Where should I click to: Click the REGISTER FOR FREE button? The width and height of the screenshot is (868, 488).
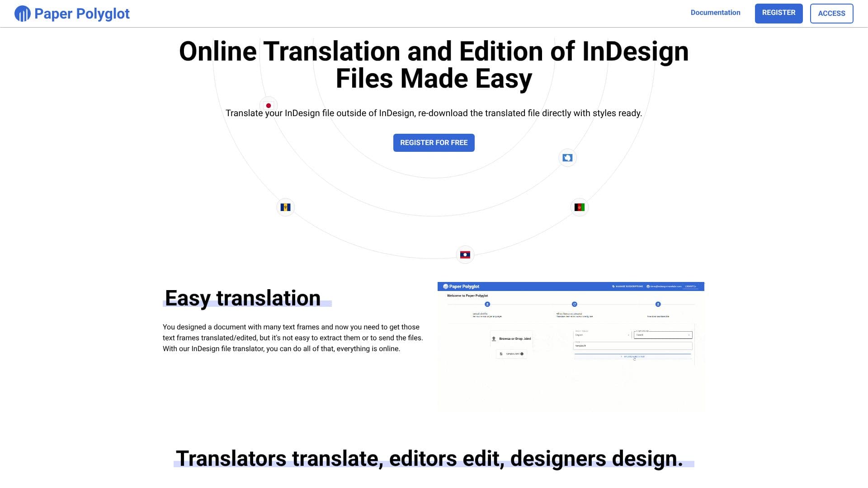click(434, 143)
